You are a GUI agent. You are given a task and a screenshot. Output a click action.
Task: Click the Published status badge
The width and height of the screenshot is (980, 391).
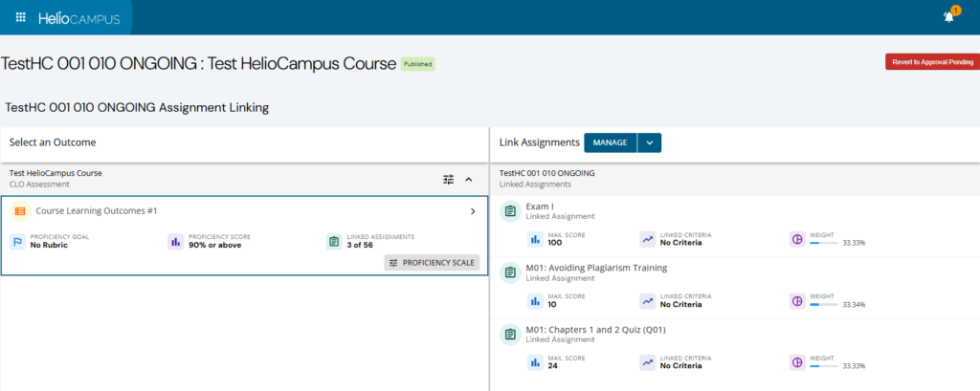(417, 64)
